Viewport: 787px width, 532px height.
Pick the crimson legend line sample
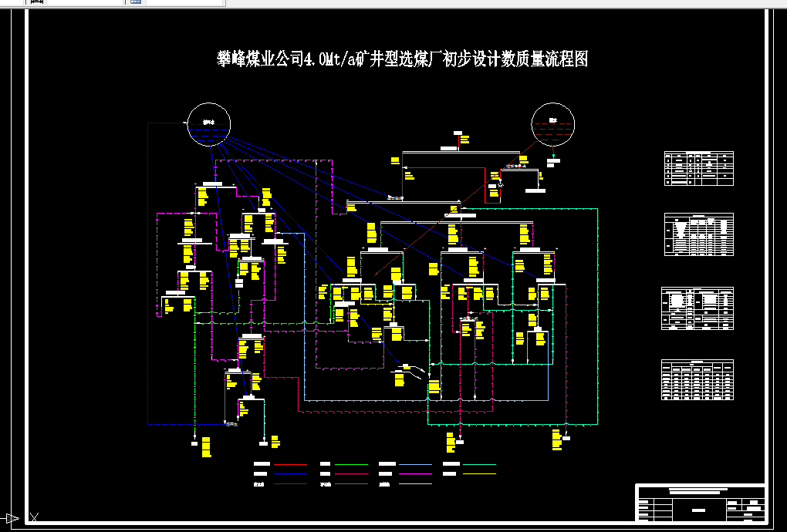(x=351, y=473)
